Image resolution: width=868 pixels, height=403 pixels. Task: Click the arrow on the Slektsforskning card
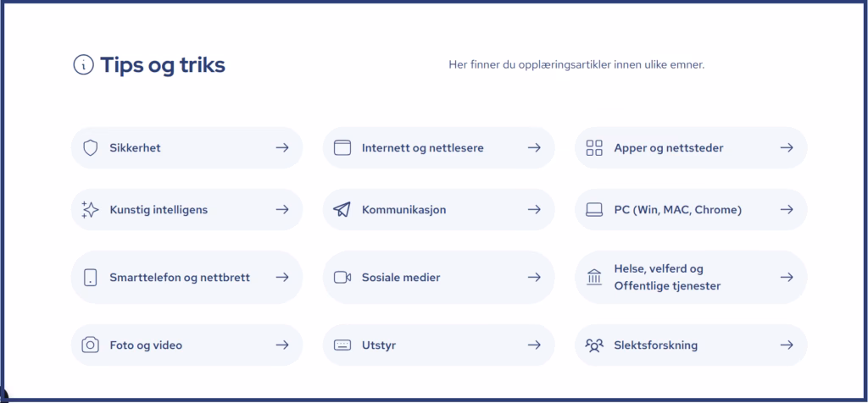tap(787, 345)
